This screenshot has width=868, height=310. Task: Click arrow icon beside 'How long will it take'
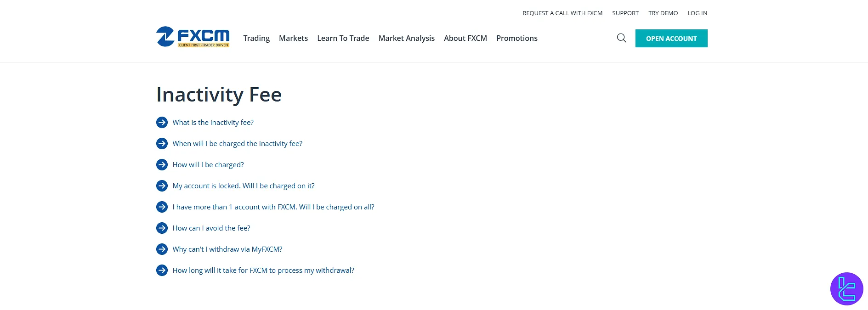point(162,271)
